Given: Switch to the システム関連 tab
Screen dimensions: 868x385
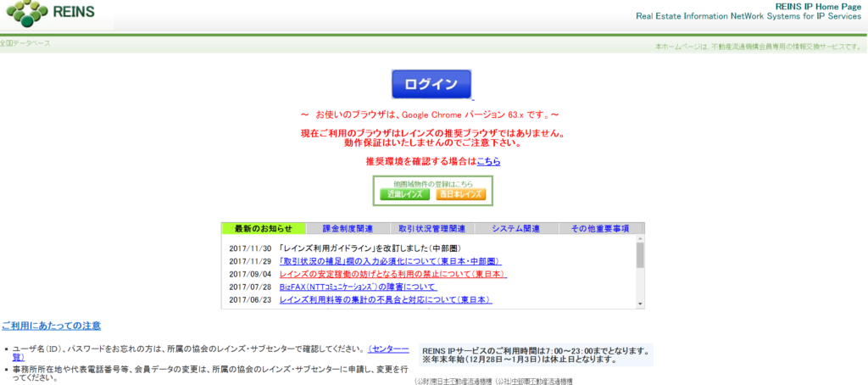Looking at the screenshot, I should click(516, 229).
